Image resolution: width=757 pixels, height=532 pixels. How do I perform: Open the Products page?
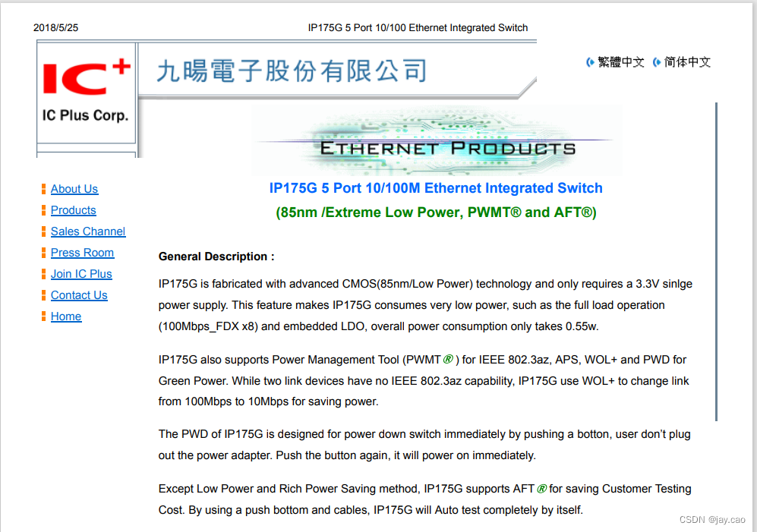click(73, 210)
